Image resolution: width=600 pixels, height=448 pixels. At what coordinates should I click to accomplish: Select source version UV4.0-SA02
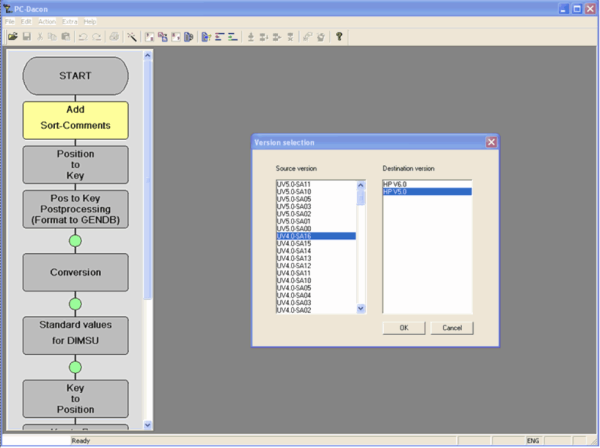click(316, 310)
